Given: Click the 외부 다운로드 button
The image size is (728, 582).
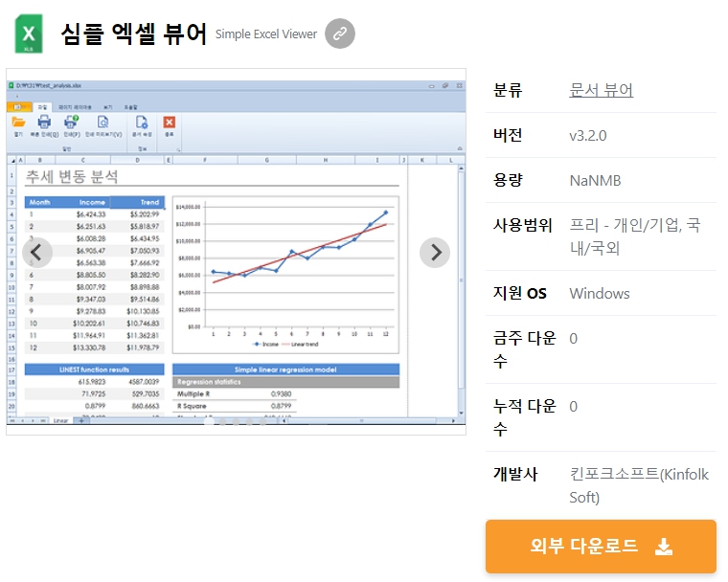Looking at the screenshot, I should pos(601,547).
